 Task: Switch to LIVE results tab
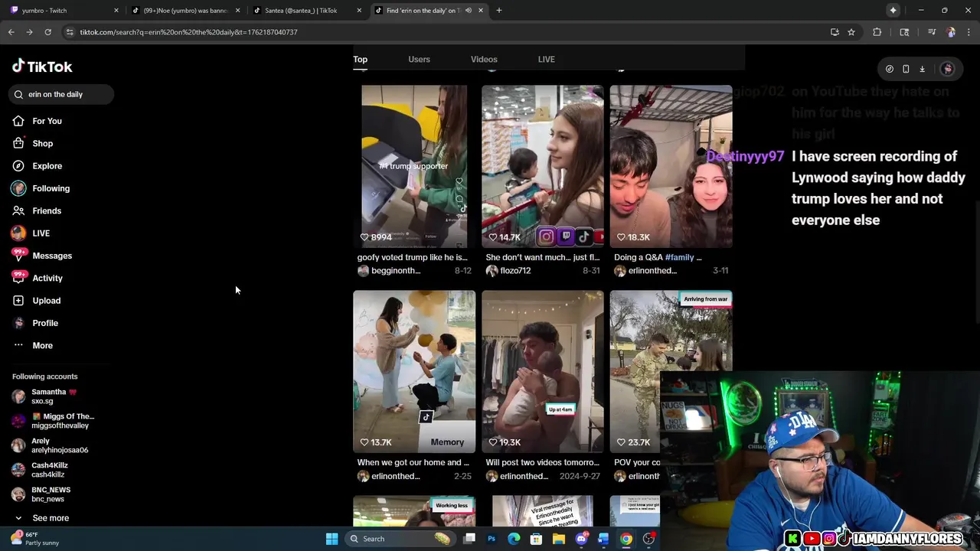547,59
